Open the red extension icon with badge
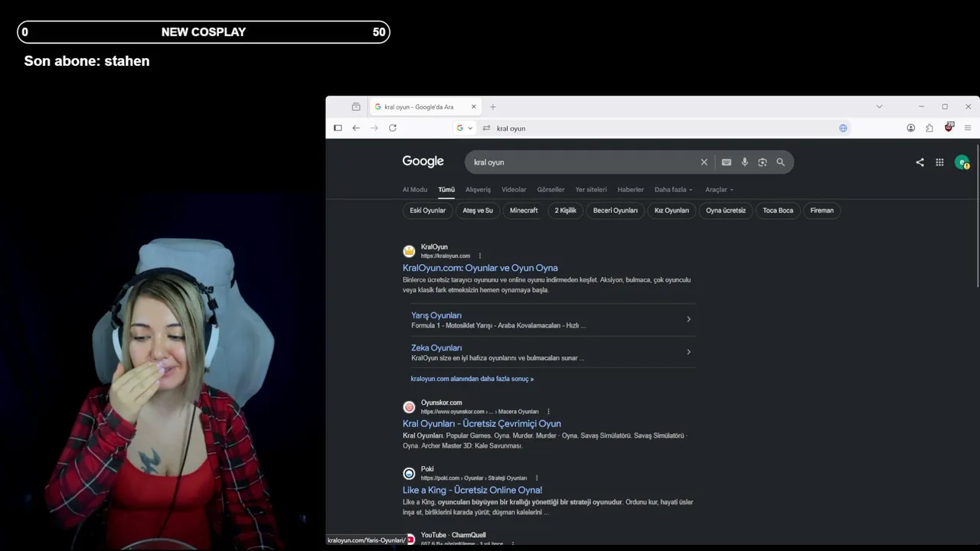Screen dimensions: 980x551 click(949, 127)
